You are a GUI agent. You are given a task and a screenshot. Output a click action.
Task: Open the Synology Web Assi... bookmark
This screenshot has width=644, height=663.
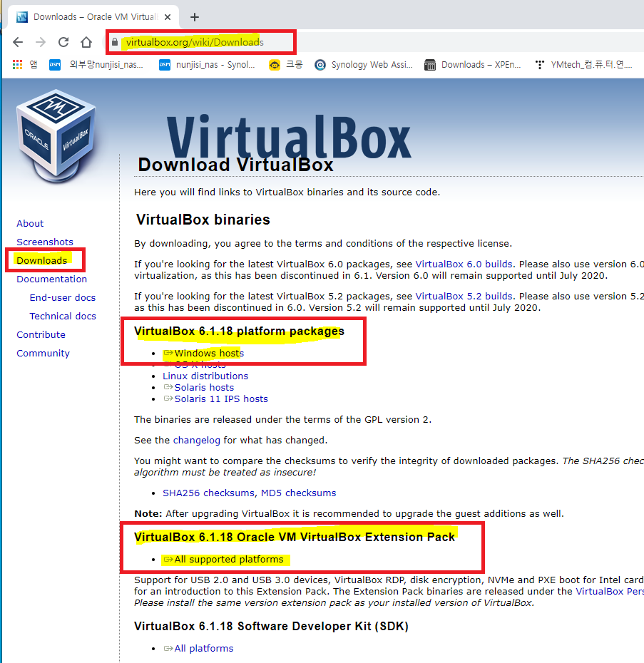click(x=364, y=65)
